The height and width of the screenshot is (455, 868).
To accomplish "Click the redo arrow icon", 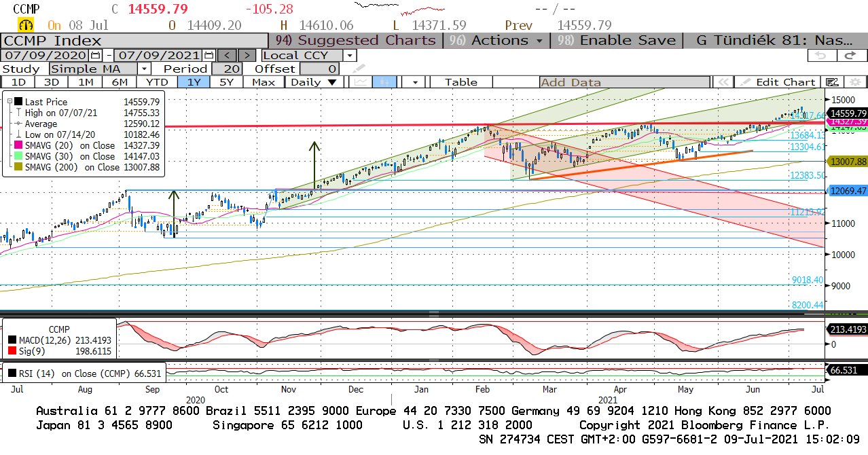I will (x=850, y=56).
